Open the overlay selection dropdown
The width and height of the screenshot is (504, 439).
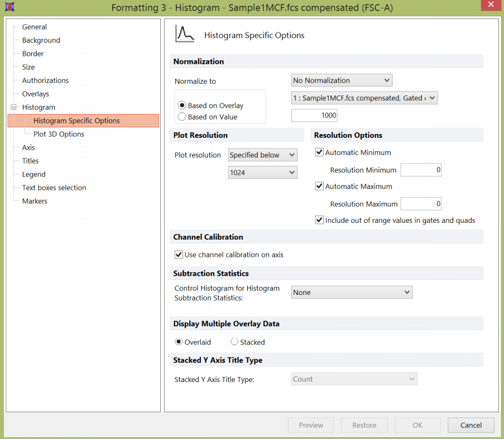pyautogui.click(x=364, y=98)
